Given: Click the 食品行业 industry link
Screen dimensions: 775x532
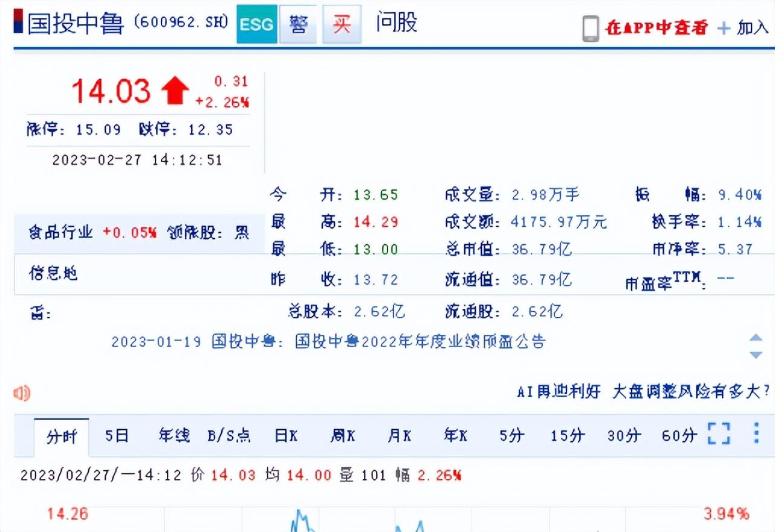Looking at the screenshot, I should coord(61,233).
